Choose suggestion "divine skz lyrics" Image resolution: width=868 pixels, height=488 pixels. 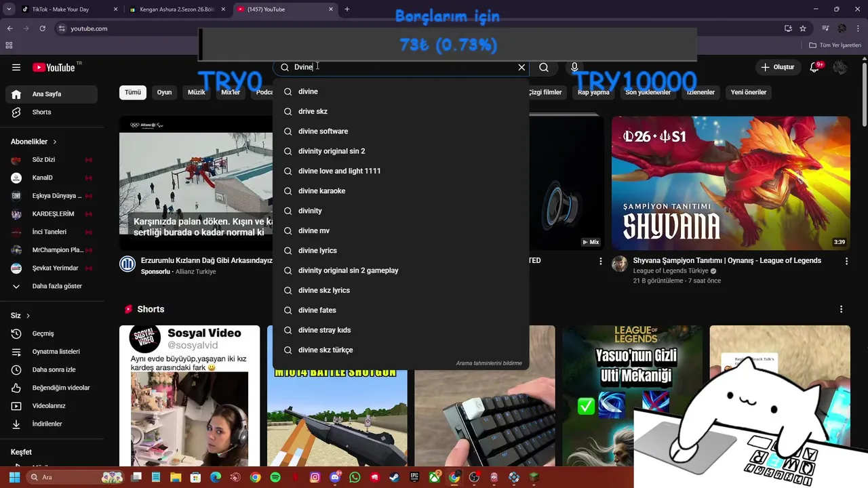point(401,290)
